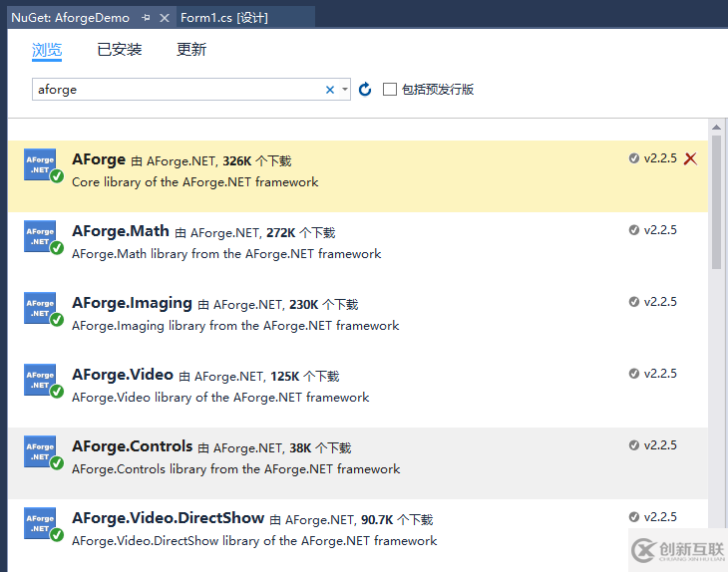Close the NuGet: AforgeDemo tab
Viewport: 728px width, 572px height.
(x=165, y=18)
